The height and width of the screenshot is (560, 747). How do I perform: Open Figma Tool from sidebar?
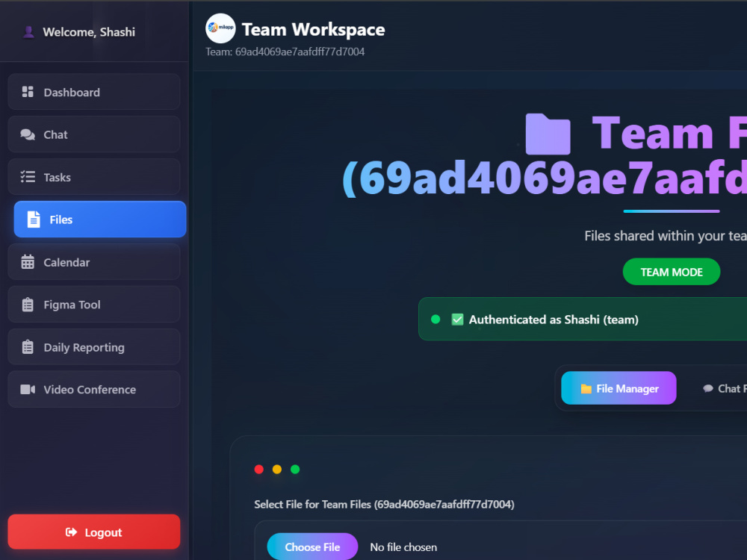[94, 305]
